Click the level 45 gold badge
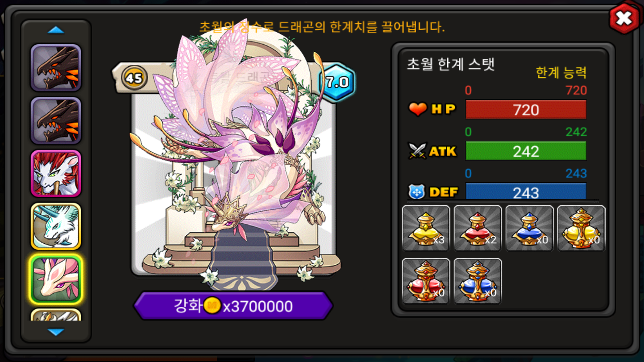Viewport: 644px width, 362px height. coord(134,78)
